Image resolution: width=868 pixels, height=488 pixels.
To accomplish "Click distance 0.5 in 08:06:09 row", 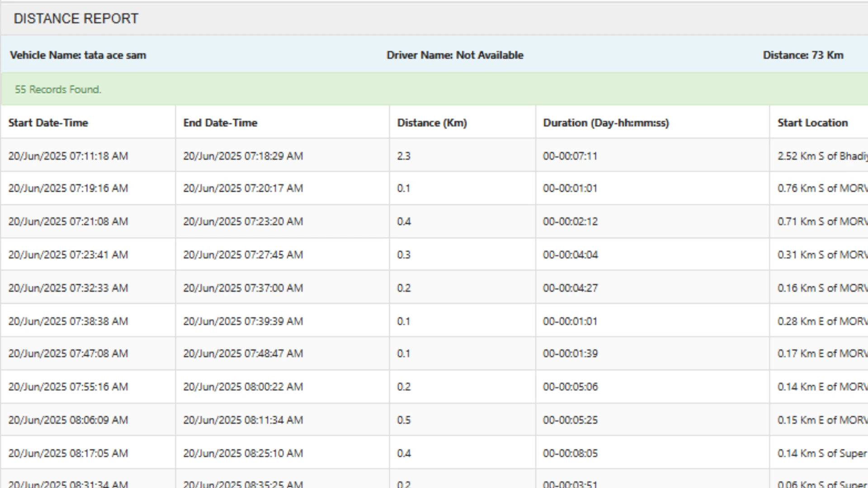I will pyautogui.click(x=404, y=420).
